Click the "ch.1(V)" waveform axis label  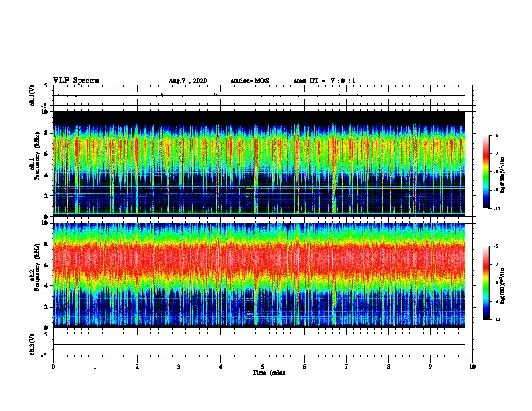tap(32, 95)
